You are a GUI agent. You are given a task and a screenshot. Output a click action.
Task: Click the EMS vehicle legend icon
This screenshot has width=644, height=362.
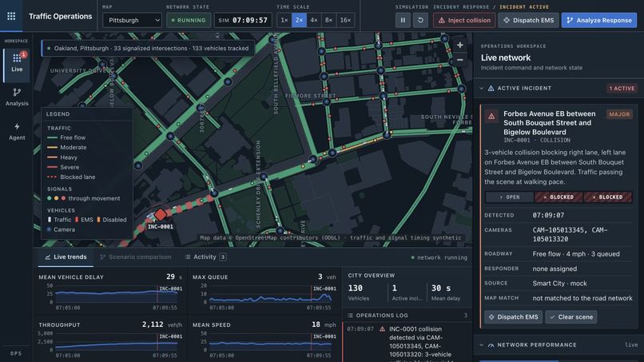77,220
